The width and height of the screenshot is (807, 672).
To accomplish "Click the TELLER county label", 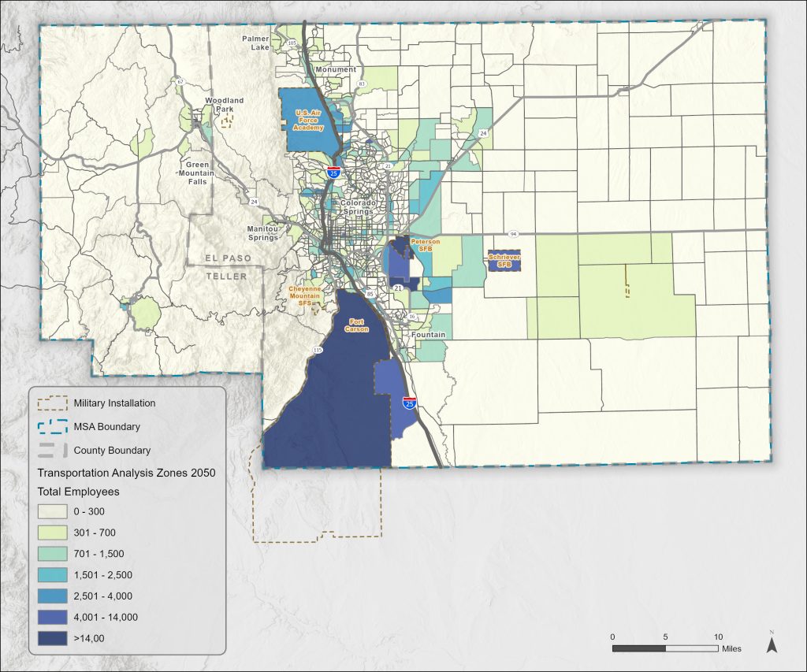I will [x=226, y=277].
